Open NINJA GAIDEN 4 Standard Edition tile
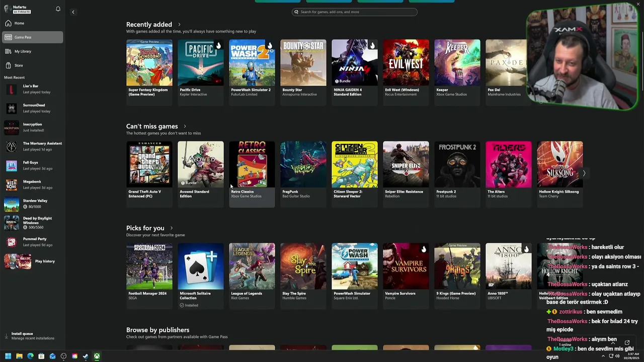Viewport: 644px width, 362px height. pos(355,72)
